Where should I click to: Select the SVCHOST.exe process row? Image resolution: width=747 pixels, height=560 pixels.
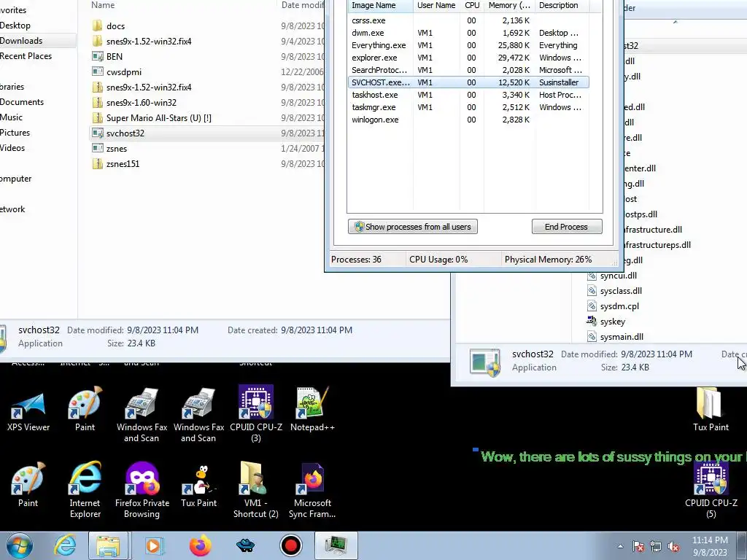(x=468, y=82)
